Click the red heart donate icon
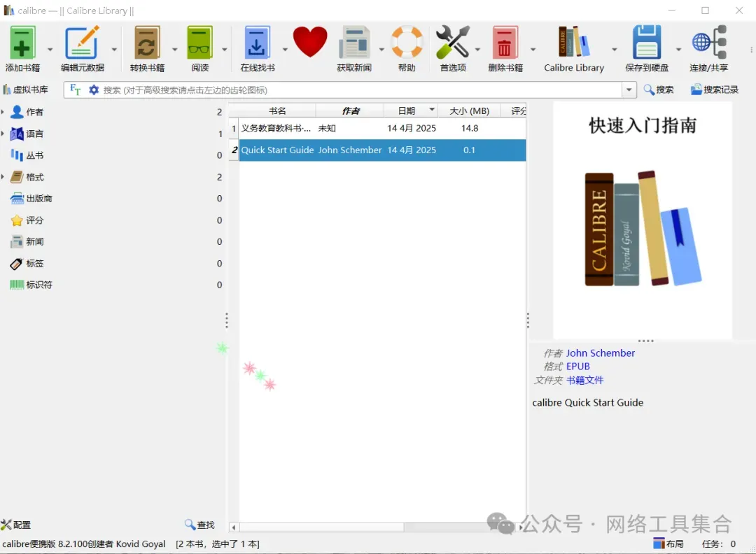The image size is (756, 554). pos(310,43)
